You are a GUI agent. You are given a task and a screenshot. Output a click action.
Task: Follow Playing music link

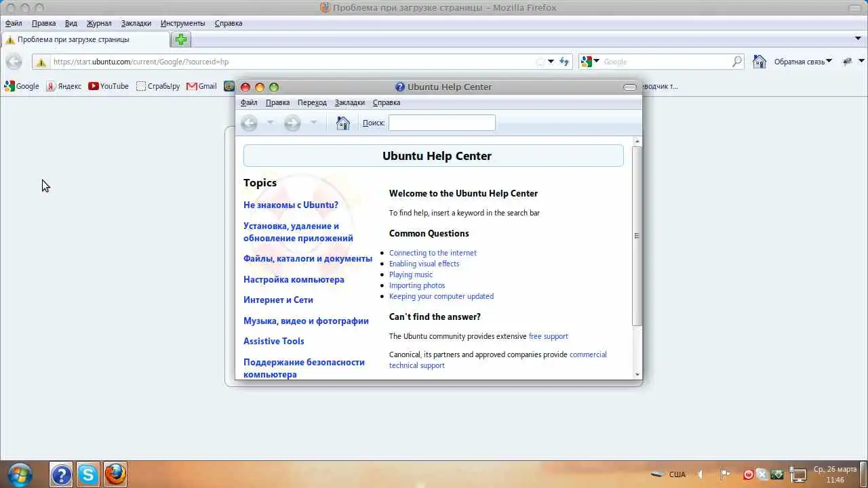coord(411,274)
